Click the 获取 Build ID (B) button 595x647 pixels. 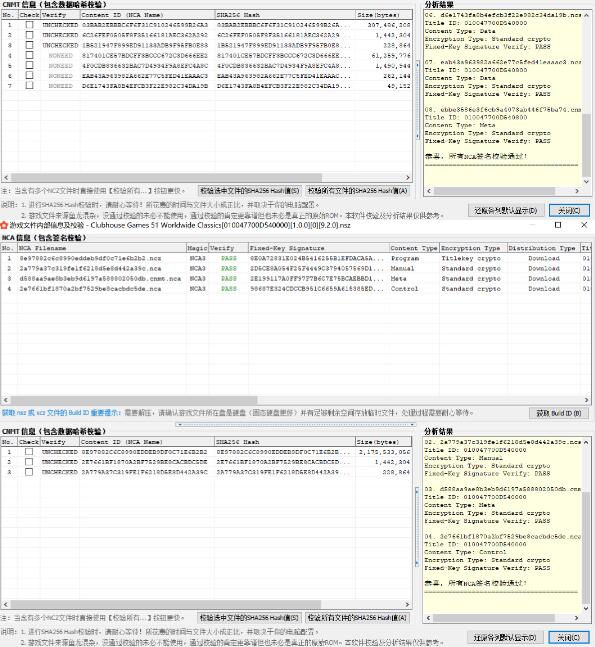pyautogui.click(x=559, y=413)
